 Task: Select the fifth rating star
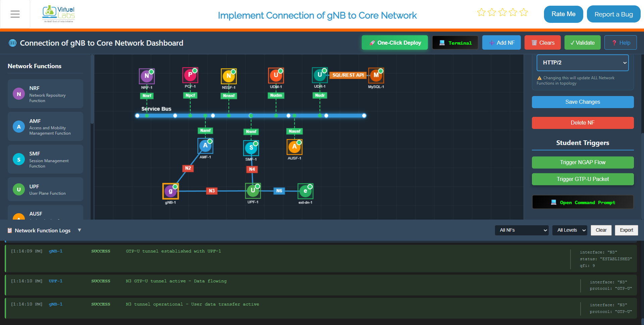(524, 12)
